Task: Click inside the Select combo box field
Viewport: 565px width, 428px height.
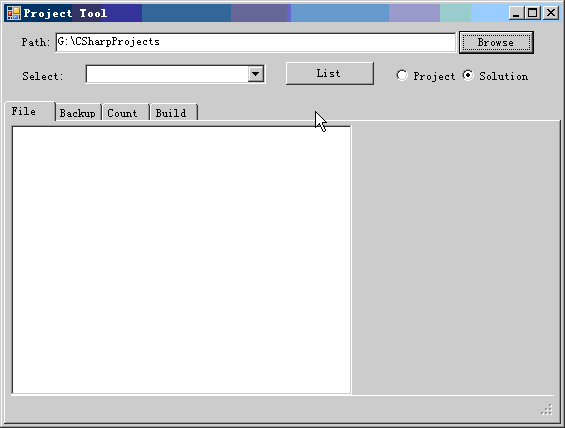Action: pos(167,74)
